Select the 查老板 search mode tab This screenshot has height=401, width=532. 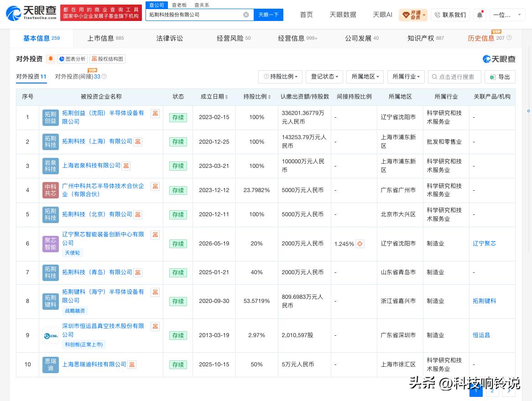click(179, 5)
